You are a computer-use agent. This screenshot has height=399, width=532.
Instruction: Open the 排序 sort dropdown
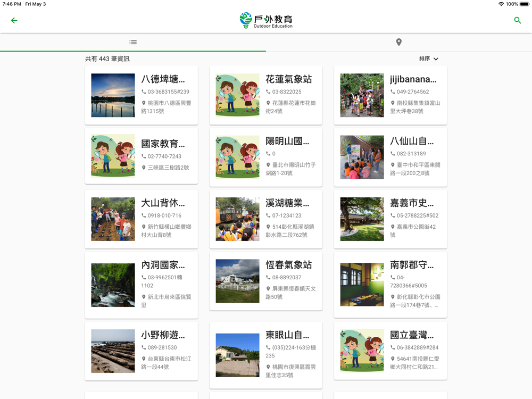(x=428, y=59)
